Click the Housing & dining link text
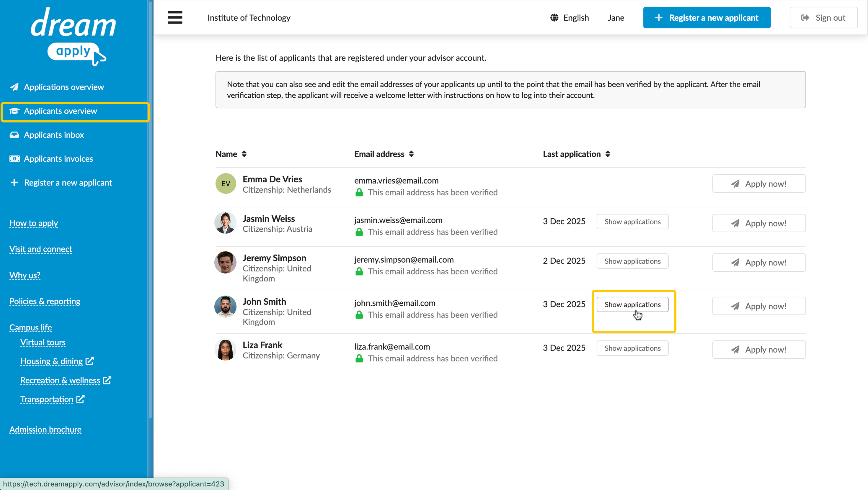Image resolution: width=868 pixels, height=490 pixels. tap(52, 361)
